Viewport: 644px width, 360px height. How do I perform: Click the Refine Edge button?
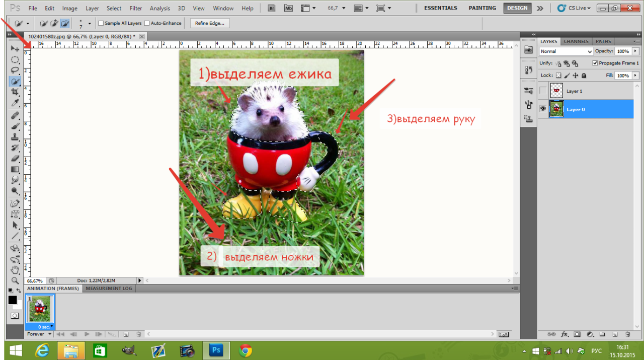(x=210, y=23)
